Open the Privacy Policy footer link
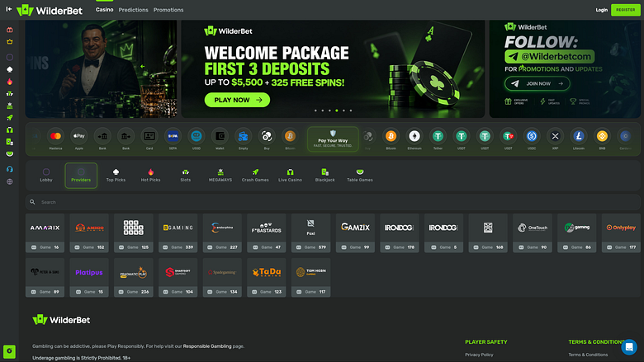The height and width of the screenshot is (362, 644). click(x=479, y=355)
